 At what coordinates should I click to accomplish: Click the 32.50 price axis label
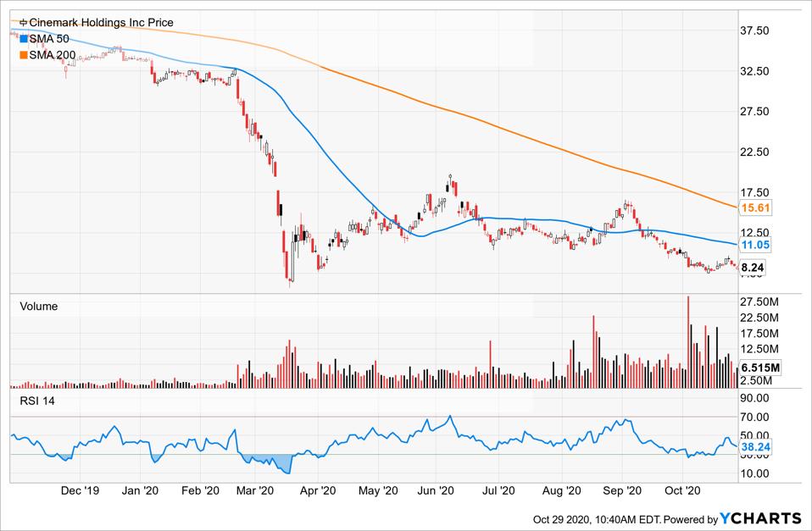tap(754, 71)
